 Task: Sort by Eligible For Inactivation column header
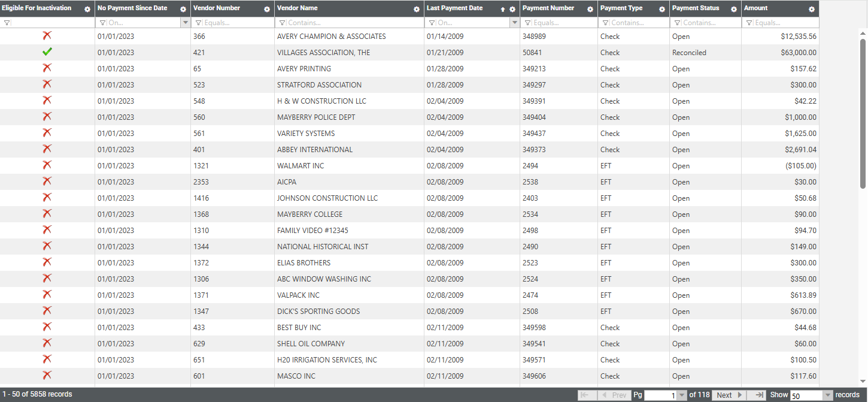click(x=37, y=8)
